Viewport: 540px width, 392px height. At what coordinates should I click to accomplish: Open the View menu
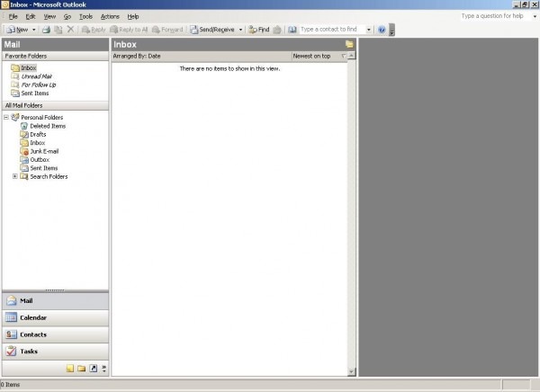[49, 16]
